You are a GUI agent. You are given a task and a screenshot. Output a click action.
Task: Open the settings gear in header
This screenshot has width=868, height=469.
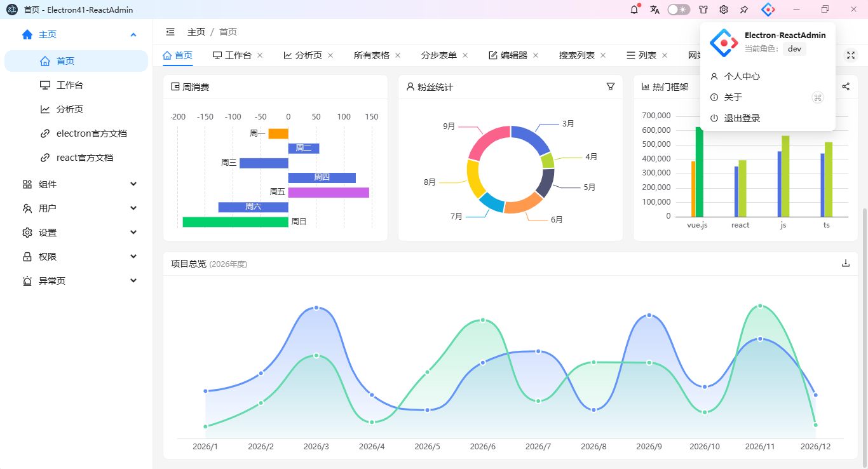click(724, 10)
